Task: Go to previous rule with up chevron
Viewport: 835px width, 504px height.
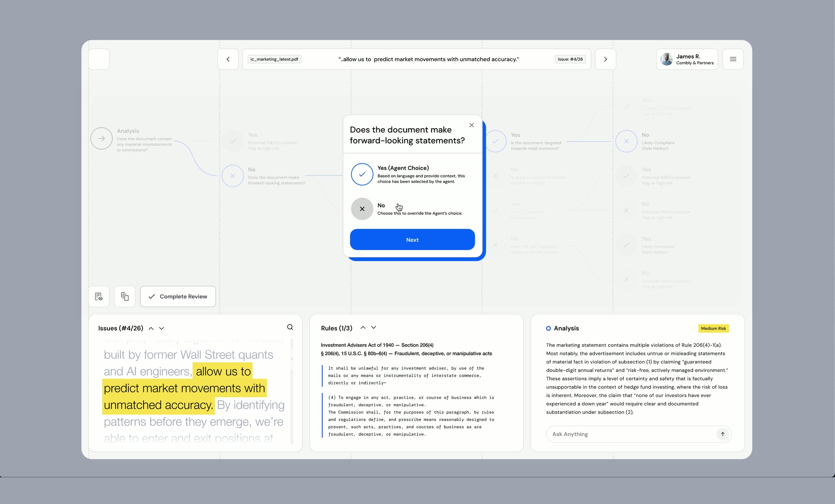Action: (363, 328)
